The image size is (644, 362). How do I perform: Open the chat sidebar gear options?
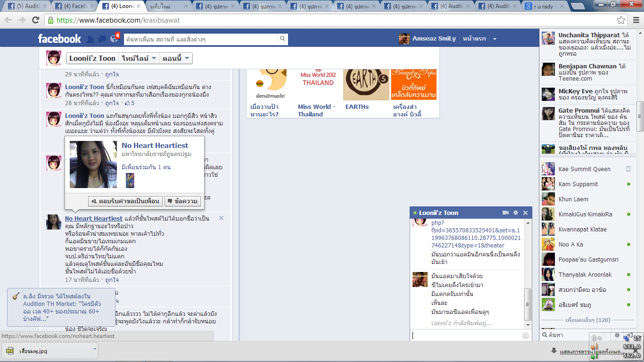(617, 335)
